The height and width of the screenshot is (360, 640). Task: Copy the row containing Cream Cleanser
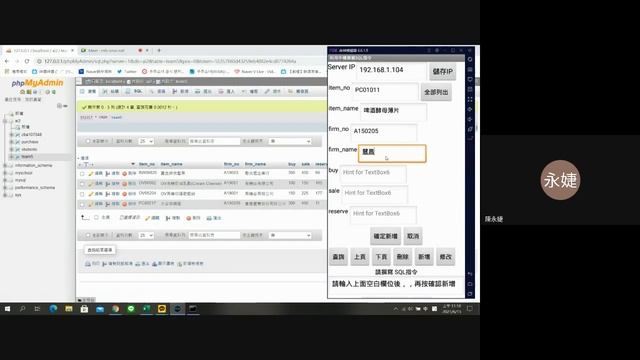point(113,184)
